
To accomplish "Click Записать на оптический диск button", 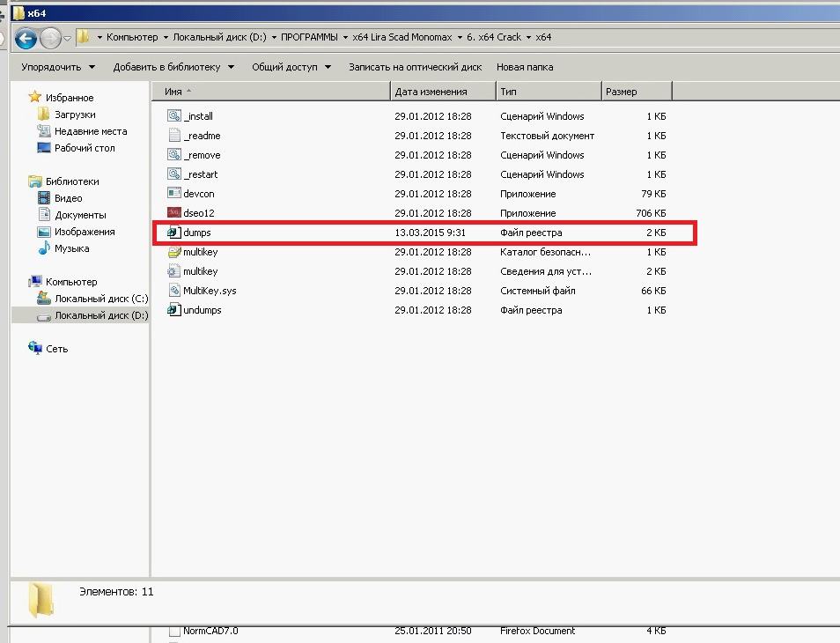I will point(415,67).
